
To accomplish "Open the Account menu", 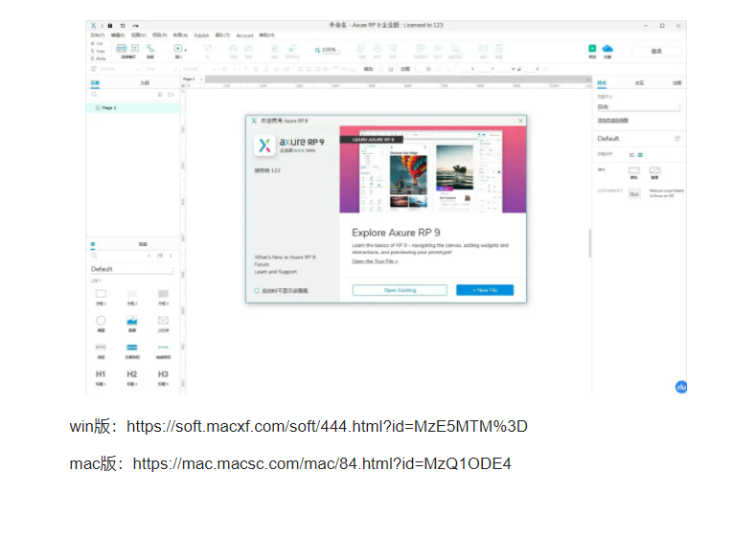I will tap(244, 35).
